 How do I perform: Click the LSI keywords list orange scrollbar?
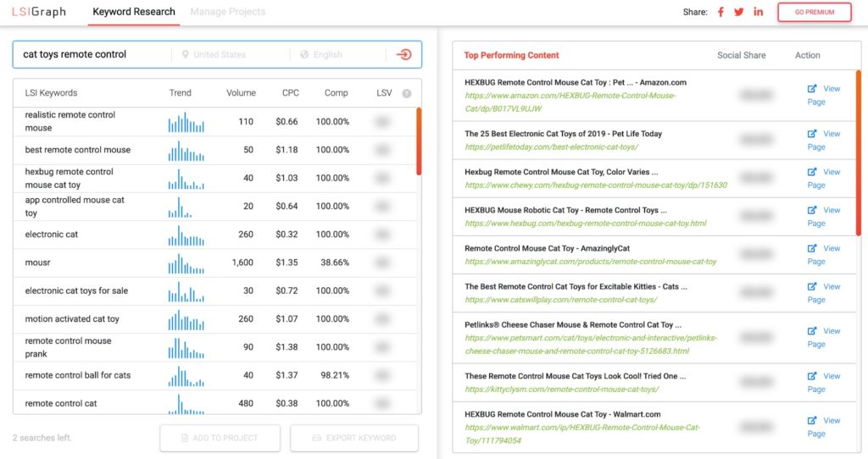[418, 140]
